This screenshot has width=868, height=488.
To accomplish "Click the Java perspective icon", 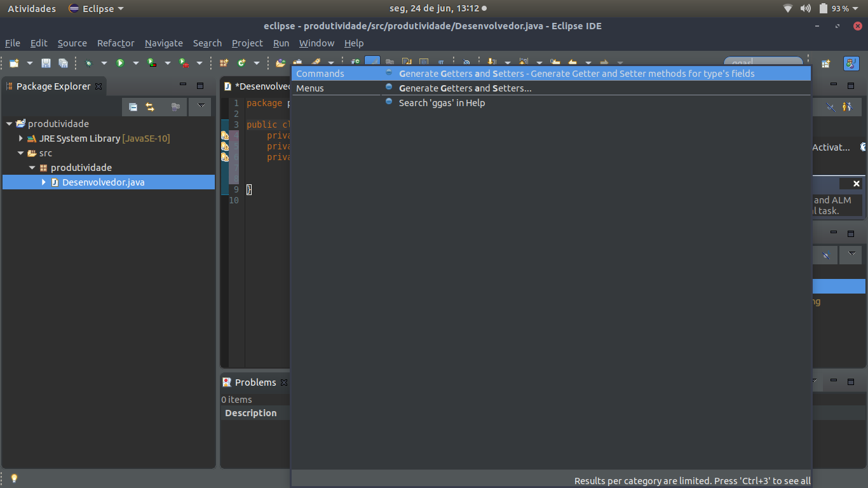I will click(851, 64).
